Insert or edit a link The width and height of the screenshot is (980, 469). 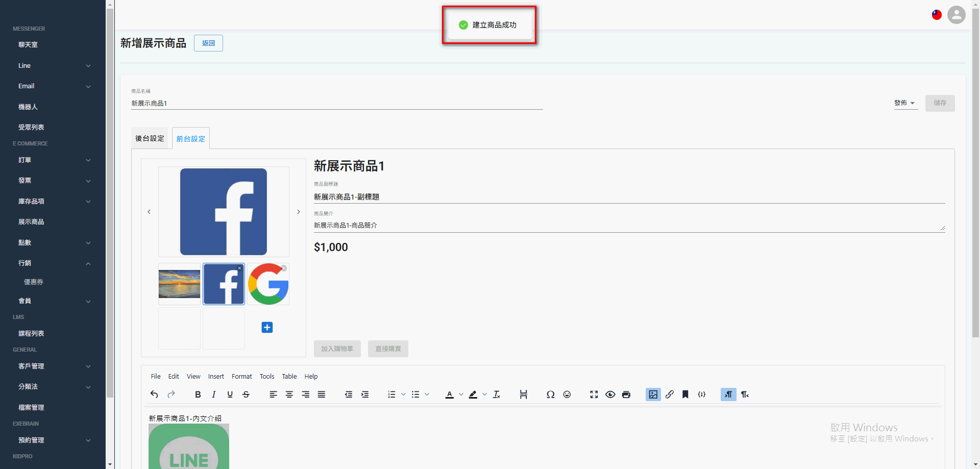point(670,394)
